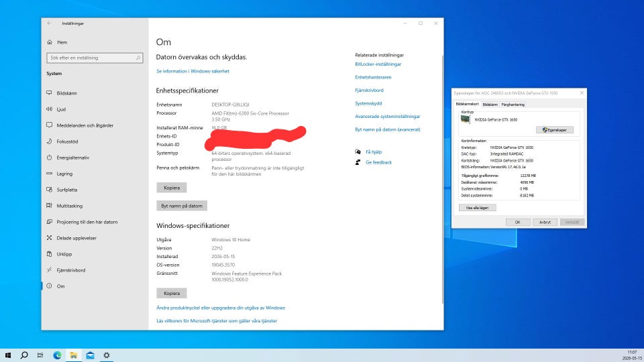
Task: Click Dedikerat videominne 4096 MB value
Action: coord(527,182)
